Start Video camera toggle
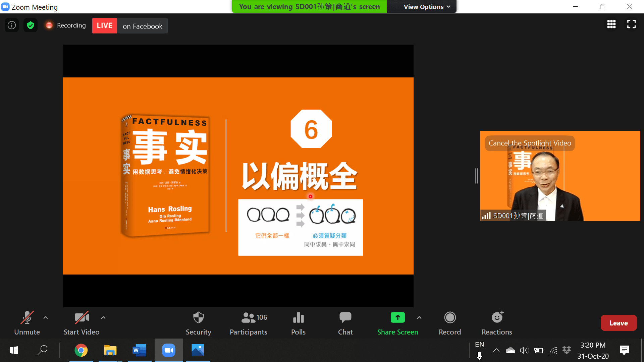644x362 pixels. (82, 323)
